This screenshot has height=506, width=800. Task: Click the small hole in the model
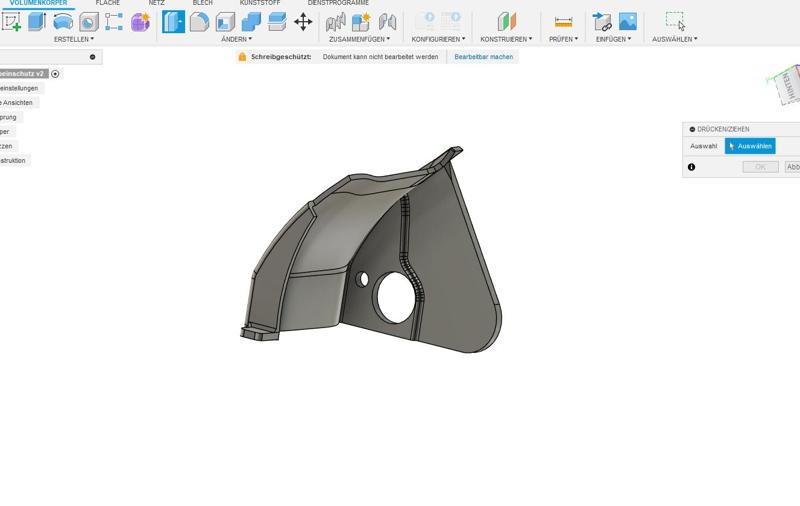(364, 279)
